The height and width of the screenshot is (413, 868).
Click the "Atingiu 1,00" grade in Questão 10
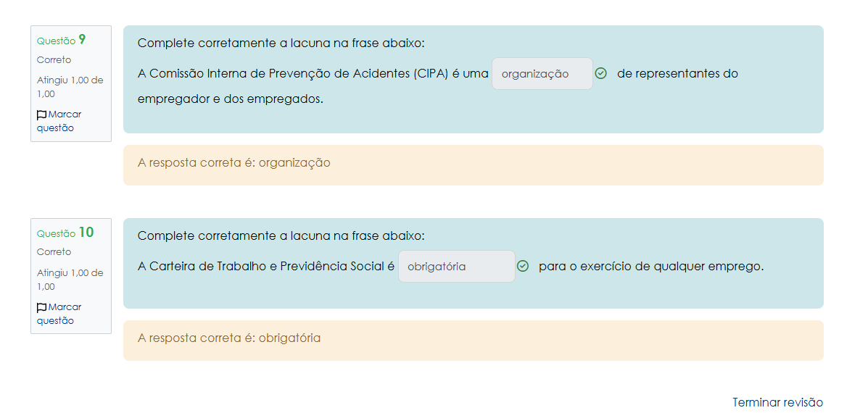click(x=70, y=273)
